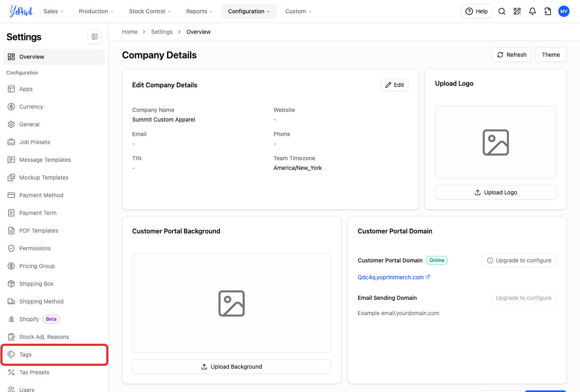Collapse the Settings sidebar
580x392 pixels.
click(x=95, y=37)
